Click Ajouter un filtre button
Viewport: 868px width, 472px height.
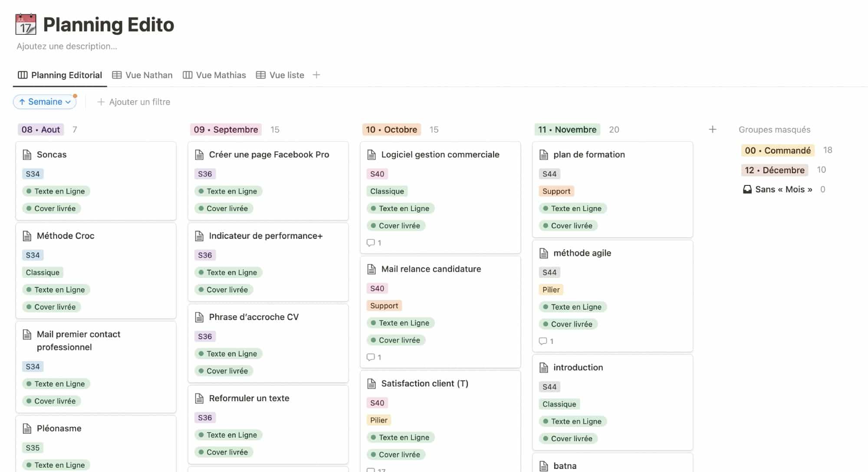[134, 102]
